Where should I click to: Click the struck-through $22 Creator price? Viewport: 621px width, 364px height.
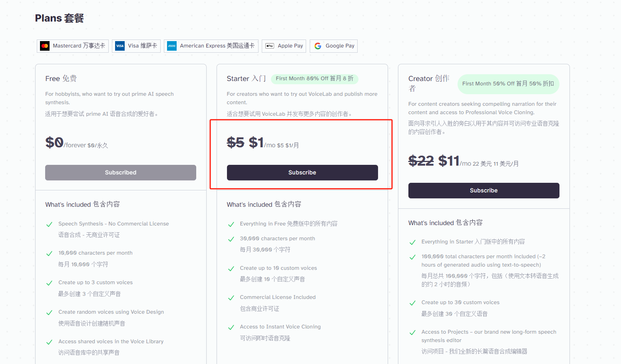[421, 161]
